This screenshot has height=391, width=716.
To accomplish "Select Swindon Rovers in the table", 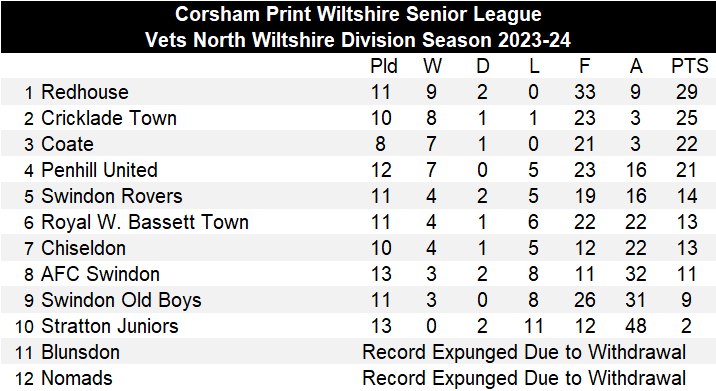I will tap(111, 196).
